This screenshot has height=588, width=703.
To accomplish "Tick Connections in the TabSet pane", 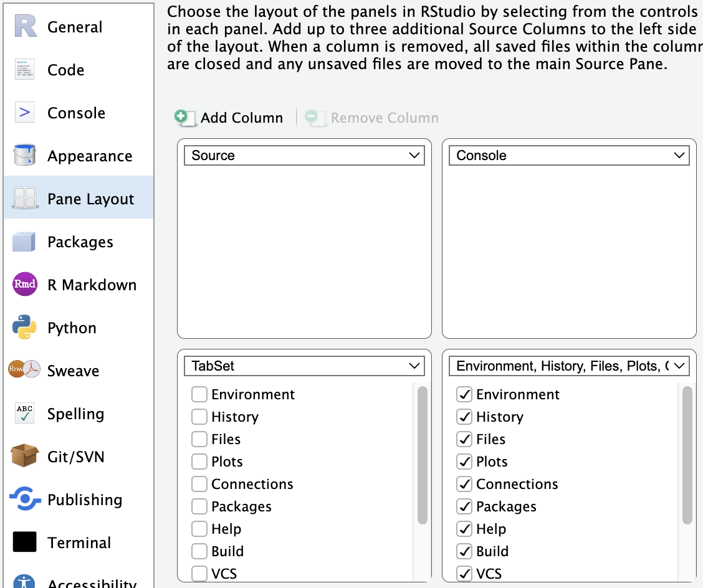I will coord(199,484).
